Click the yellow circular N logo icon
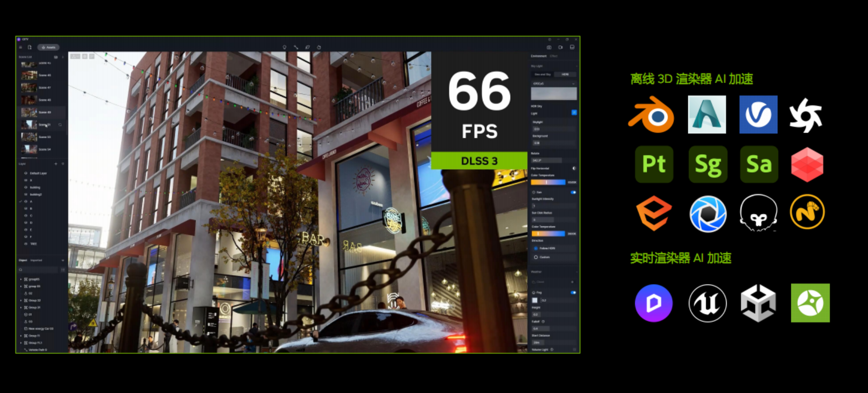This screenshot has width=868, height=393. pos(807,212)
